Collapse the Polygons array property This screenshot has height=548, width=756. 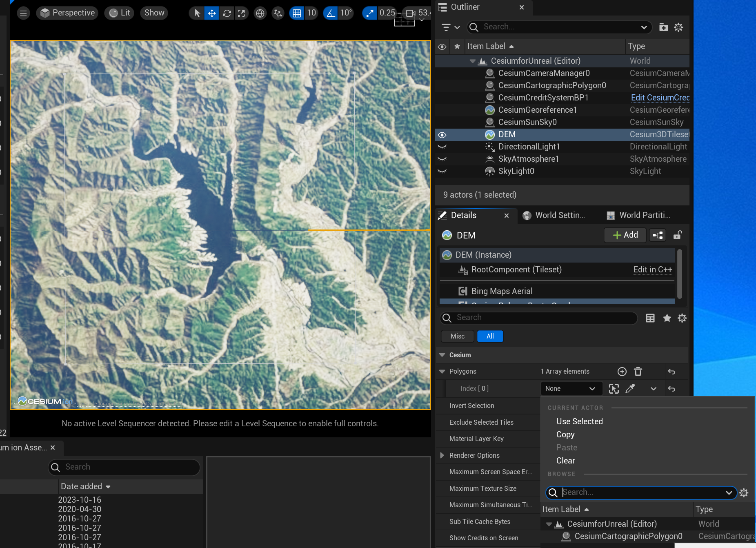[x=442, y=372]
